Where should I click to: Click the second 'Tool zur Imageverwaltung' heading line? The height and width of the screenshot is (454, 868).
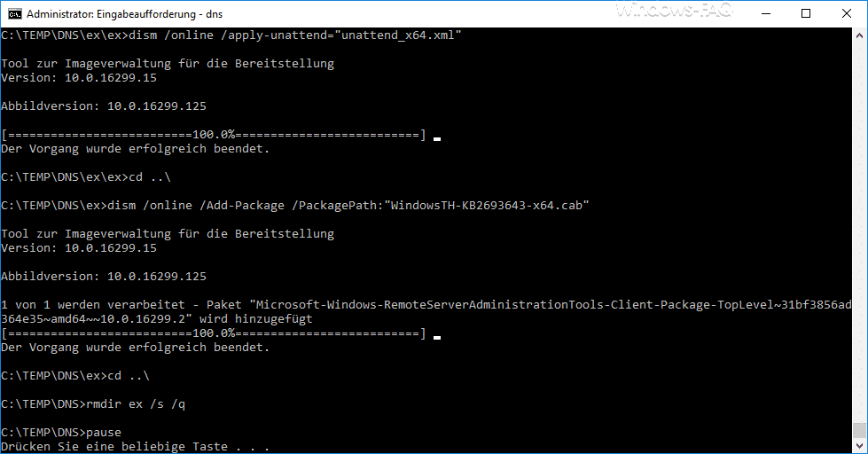click(x=168, y=233)
